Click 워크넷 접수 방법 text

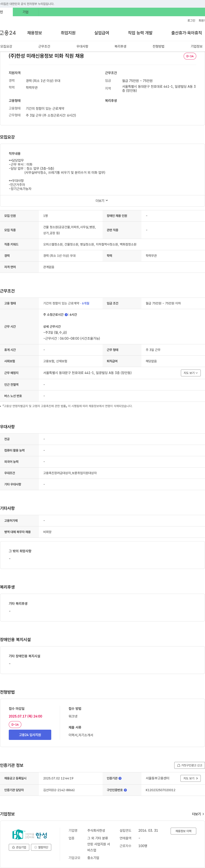tap(73, 716)
